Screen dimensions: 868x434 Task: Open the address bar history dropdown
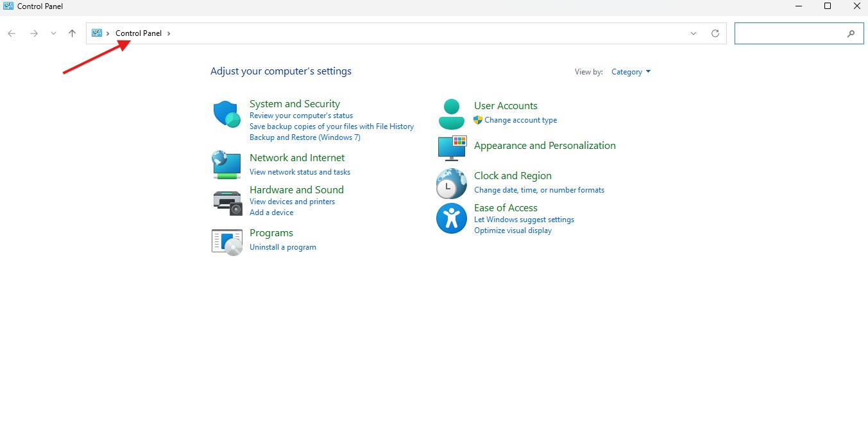[694, 33]
